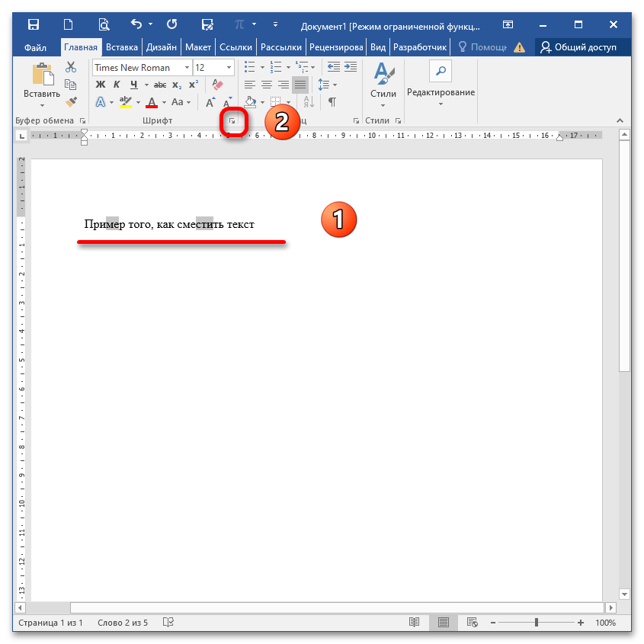This screenshot has height=644, width=644.
Task: Click the Save icon in title bar
Action: pos(38,24)
